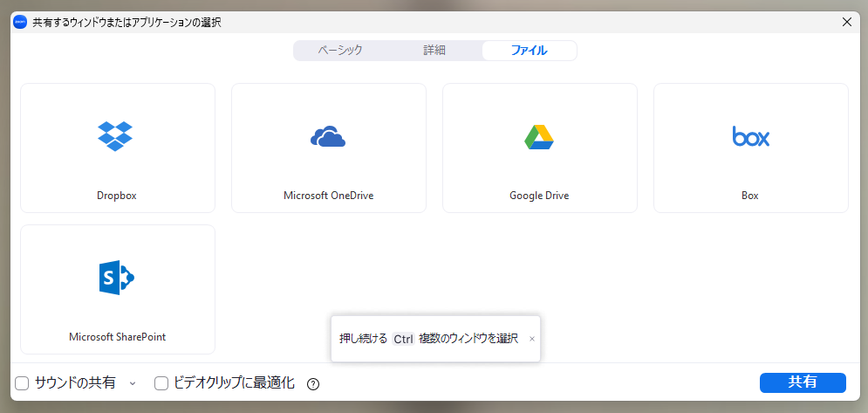The height and width of the screenshot is (413, 868).
Task: Select the Dropbox logo icon
Action: coord(116,136)
